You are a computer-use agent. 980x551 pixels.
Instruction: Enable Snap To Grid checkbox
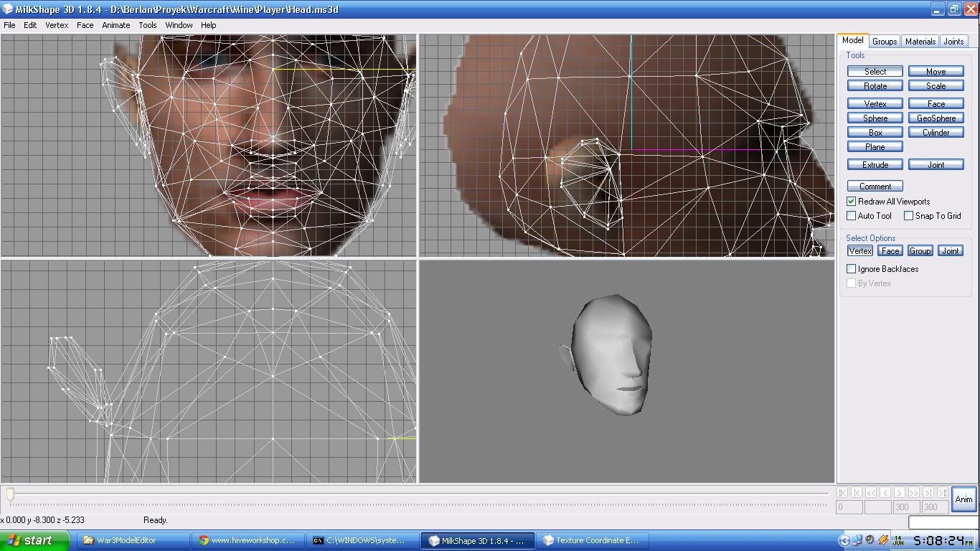pos(908,216)
